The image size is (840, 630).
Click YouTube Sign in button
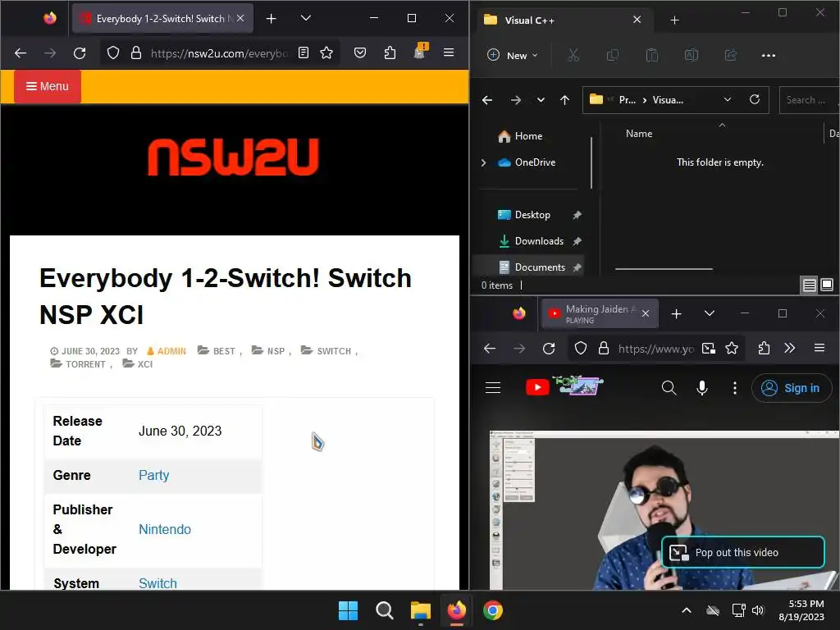coord(792,388)
